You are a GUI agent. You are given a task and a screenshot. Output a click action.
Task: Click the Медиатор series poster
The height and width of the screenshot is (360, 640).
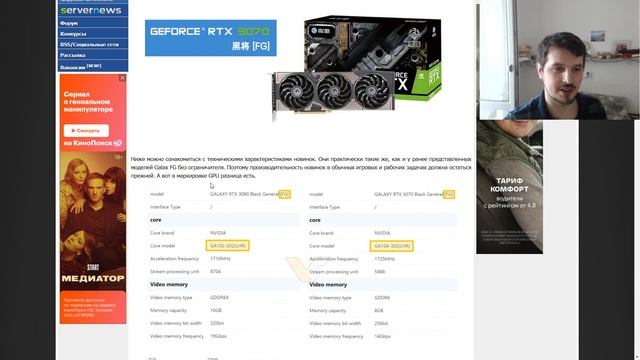pos(93,221)
